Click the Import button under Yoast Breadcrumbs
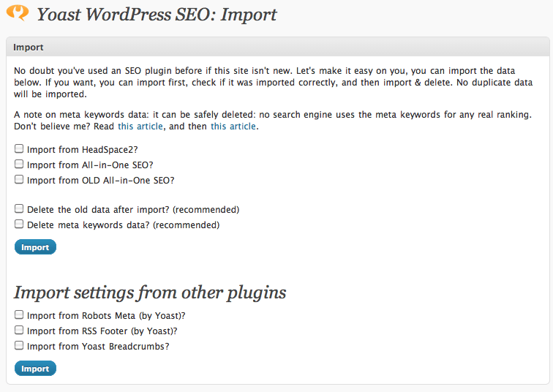Screen dimensions: 553x392 coord(35,369)
